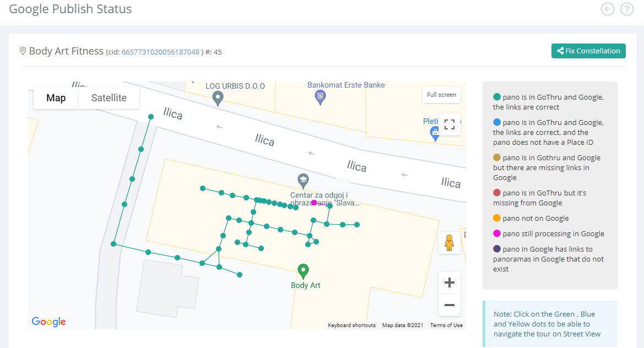The height and width of the screenshot is (348, 644).
Task: Click the green legend swatch for correct links
Action: [x=496, y=97]
